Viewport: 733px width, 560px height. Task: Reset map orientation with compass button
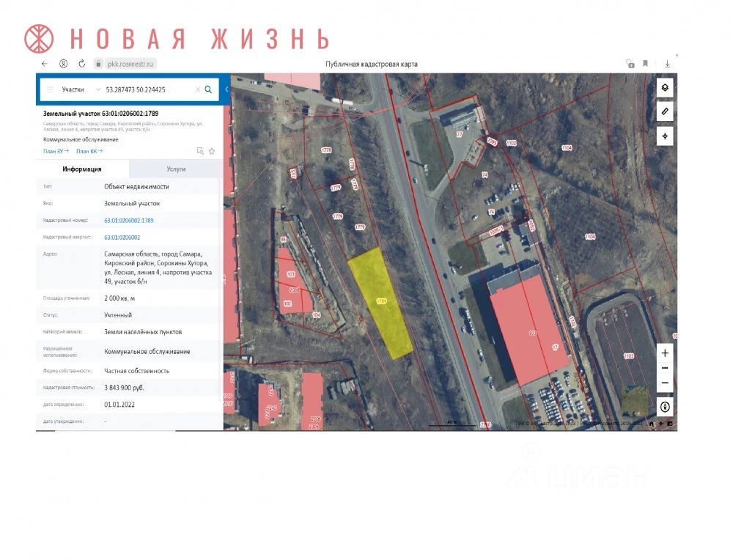click(x=665, y=407)
